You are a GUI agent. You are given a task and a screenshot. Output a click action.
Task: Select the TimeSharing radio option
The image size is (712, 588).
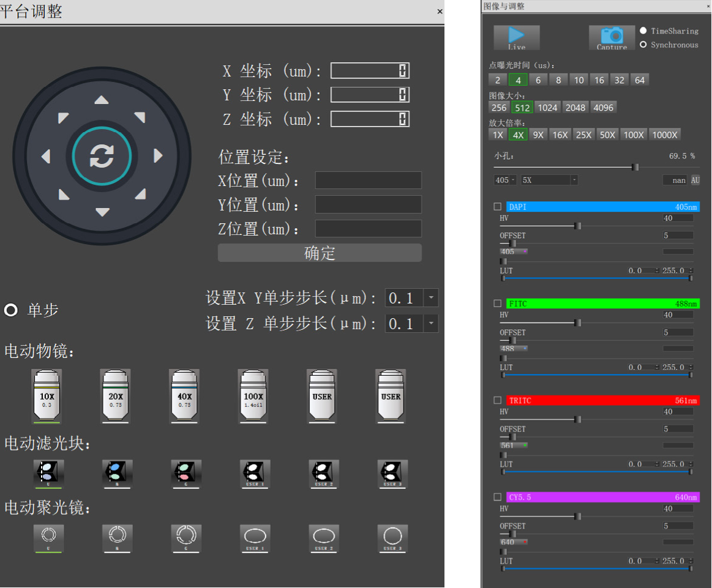tap(643, 31)
